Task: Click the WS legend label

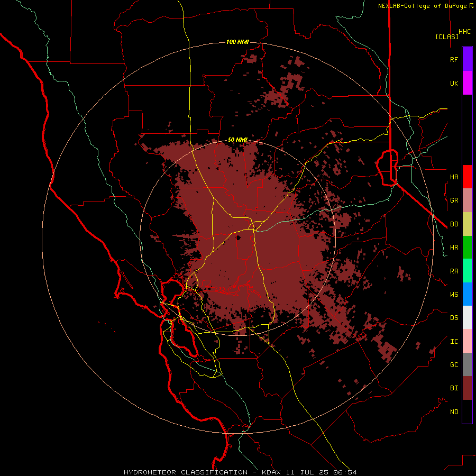Action: [x=454, y=294]
